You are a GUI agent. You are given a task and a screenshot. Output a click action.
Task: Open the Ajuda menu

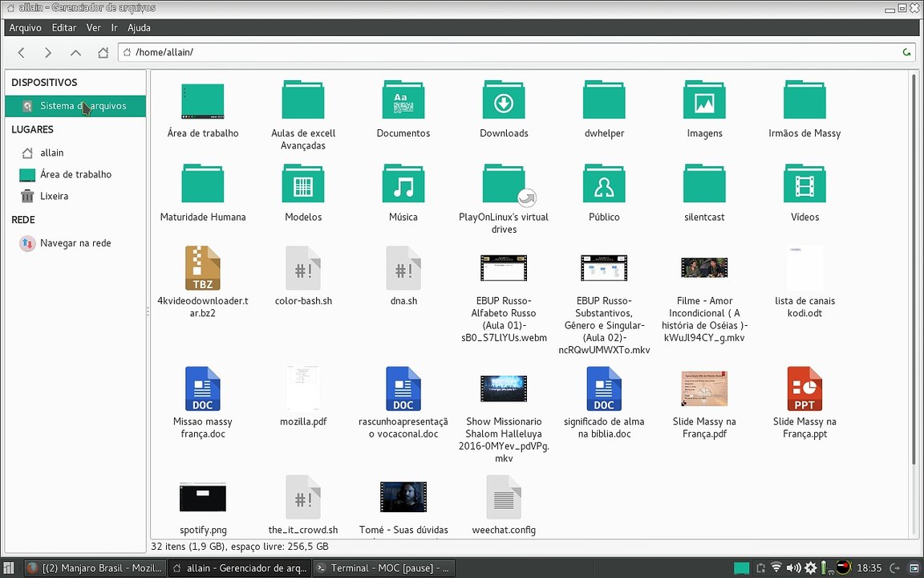coord(139,28)
